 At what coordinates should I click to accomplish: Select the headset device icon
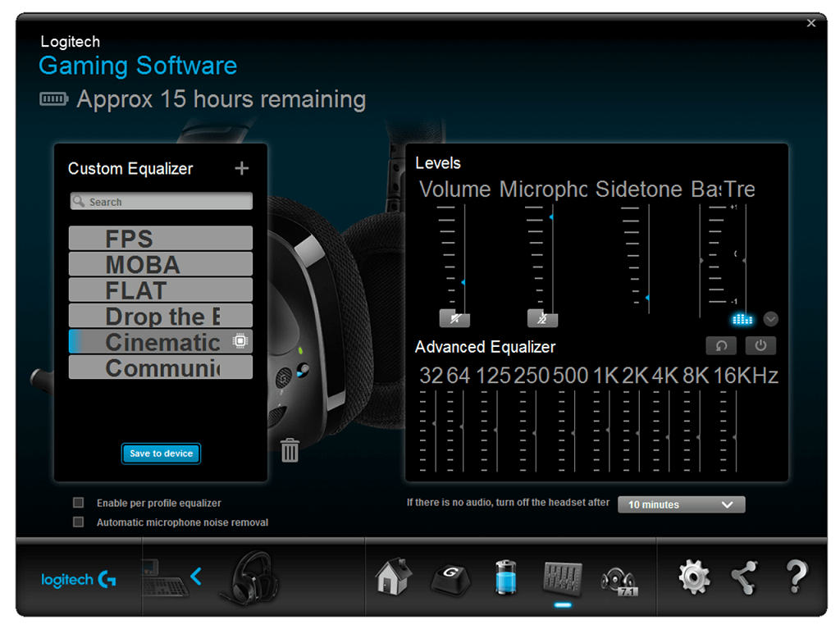point(249,577)
